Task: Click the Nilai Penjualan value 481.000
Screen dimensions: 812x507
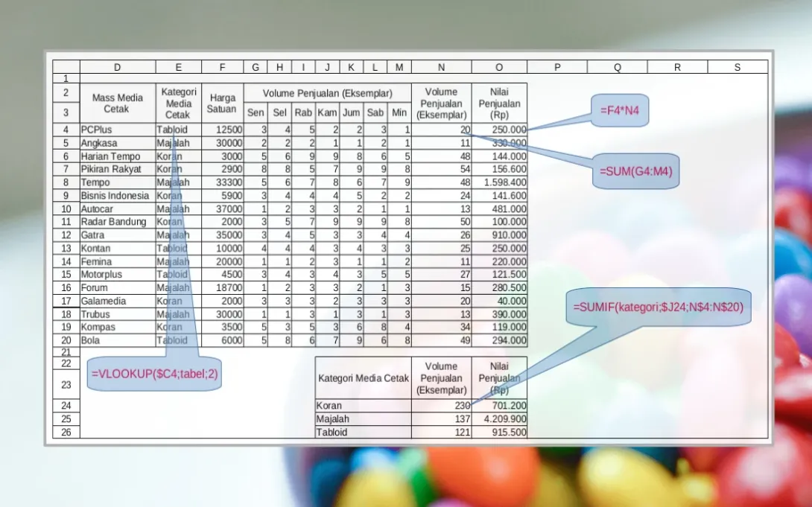Action: pos(499,209)
